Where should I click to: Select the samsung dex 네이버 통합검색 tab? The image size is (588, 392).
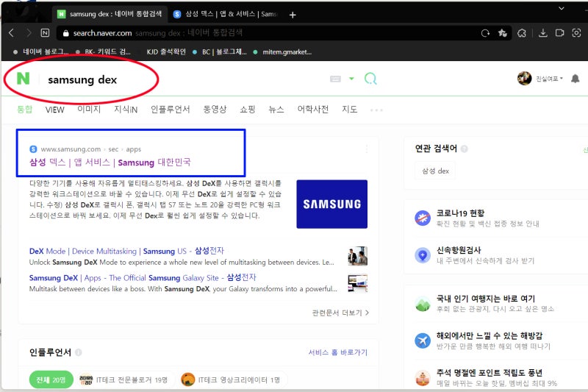tap(110, 14)
